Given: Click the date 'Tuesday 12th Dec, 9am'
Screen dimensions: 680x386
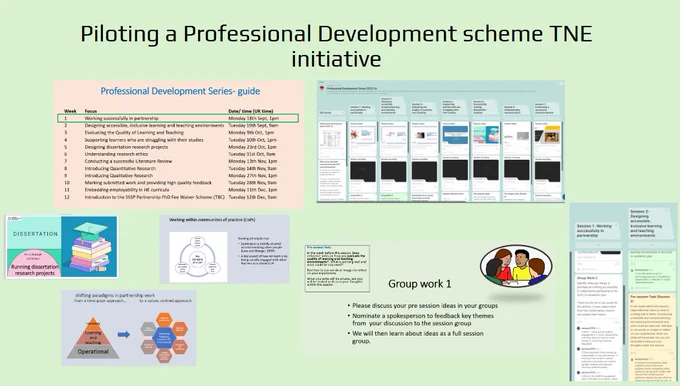Looking at the screenshot, I should click(252, 197).
